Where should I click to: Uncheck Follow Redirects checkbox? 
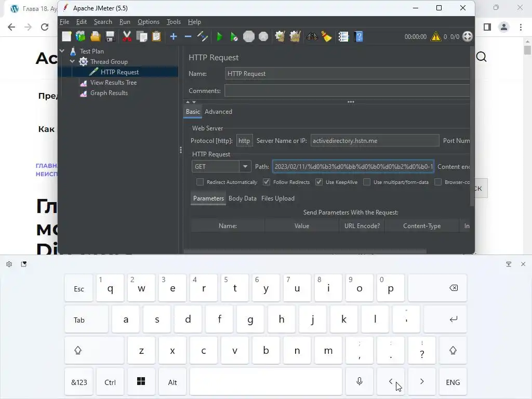267,182
